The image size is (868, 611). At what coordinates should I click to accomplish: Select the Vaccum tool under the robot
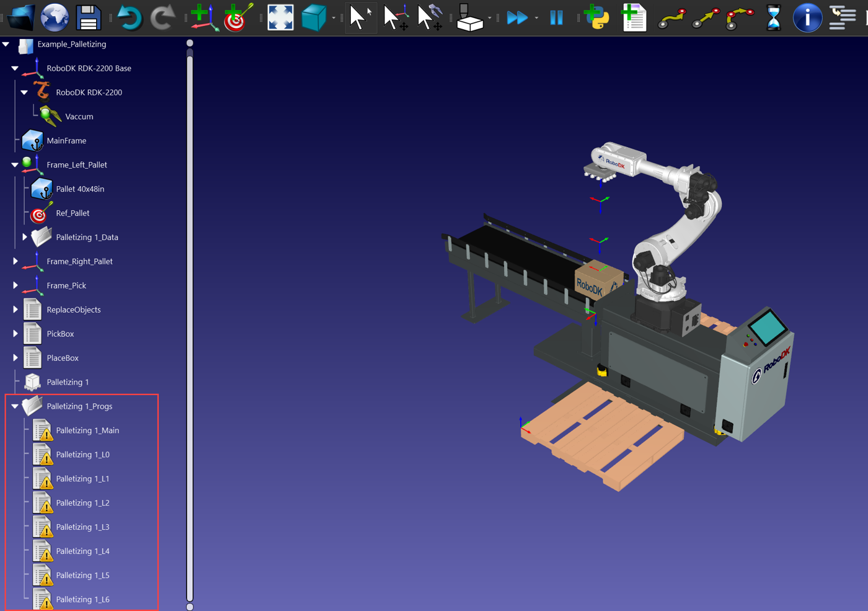pyautogui.click(x=78, y=116)
